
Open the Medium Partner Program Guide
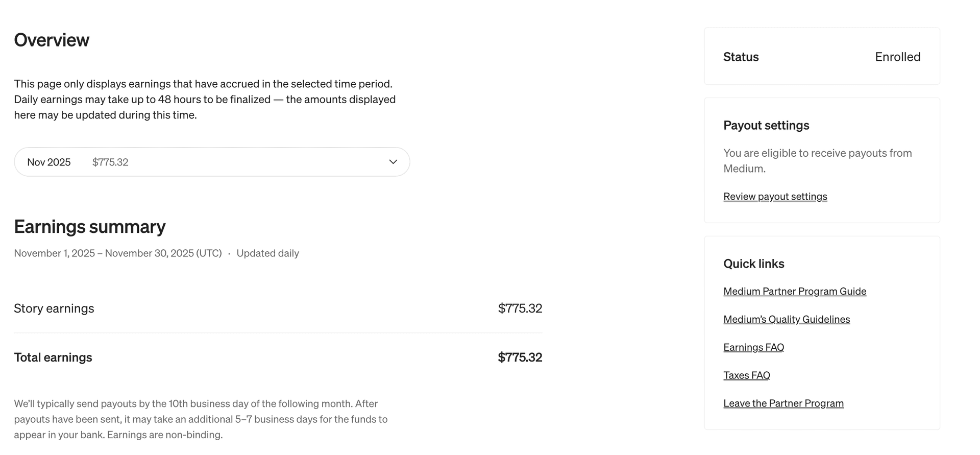pyautogui.click(x=794, y=291)
